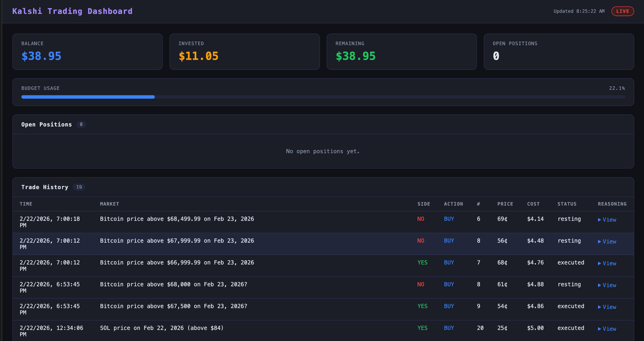Click the YES side of the SOL trade
This screenshot has height=341, width=644.
pyautogui.click(x=422, y=328)
